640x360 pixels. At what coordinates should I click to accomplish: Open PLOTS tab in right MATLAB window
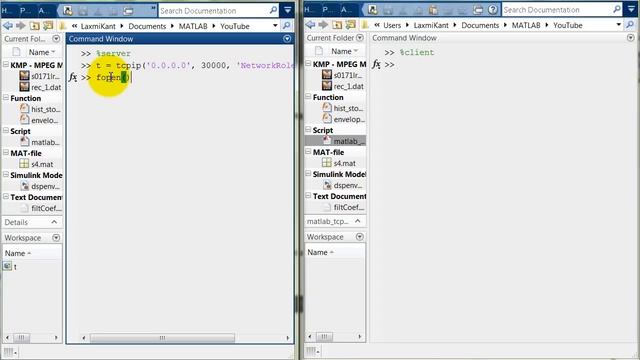point(327,9)
